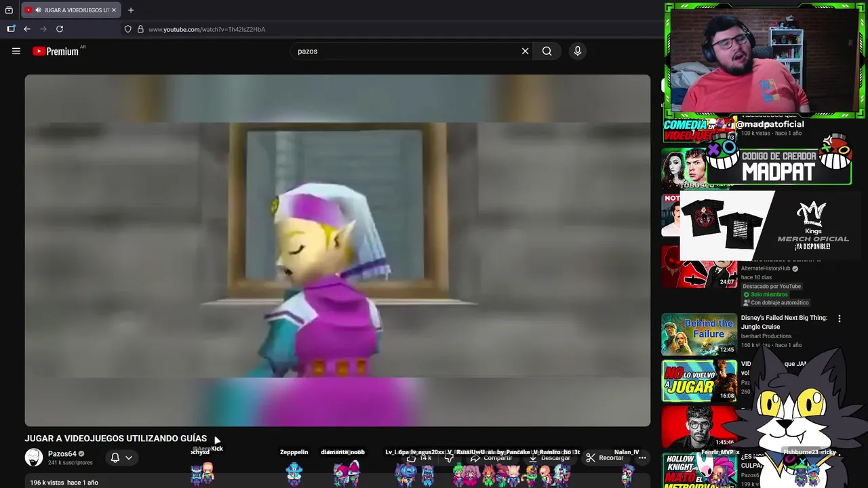The width and height of the screenshot is (868, 488).
Task: Open Isenhart Productions channel link
Action: (x=766, y=336)
